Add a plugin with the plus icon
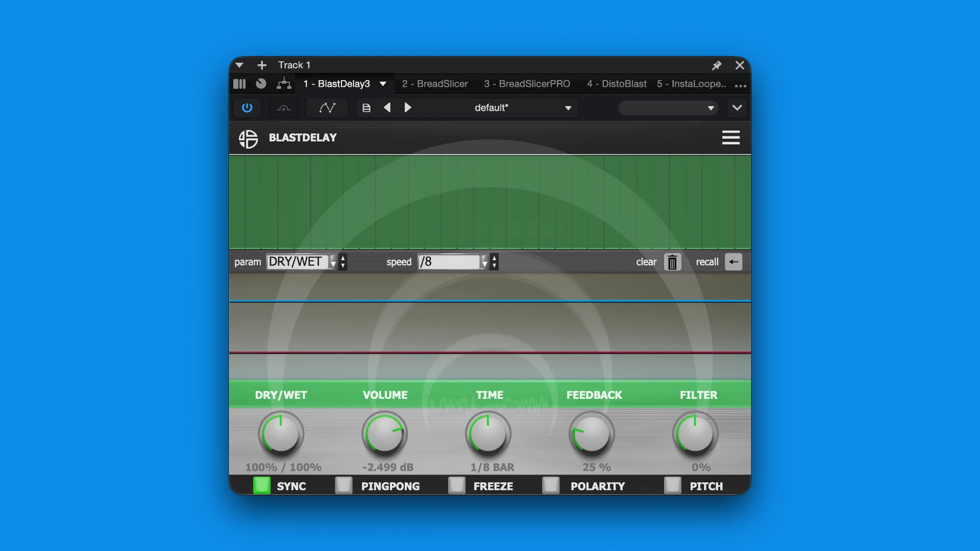 (x=262, y=65)
